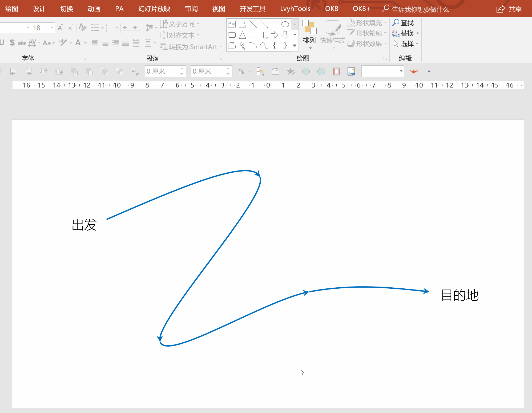Open the 动画 (Animations) ribbon tab

click(94, 9)
